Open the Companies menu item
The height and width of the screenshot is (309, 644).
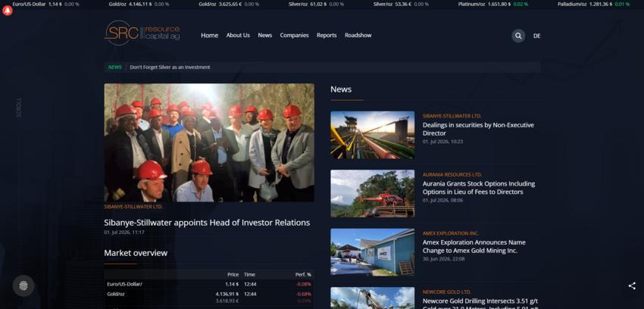coord(294,36)
